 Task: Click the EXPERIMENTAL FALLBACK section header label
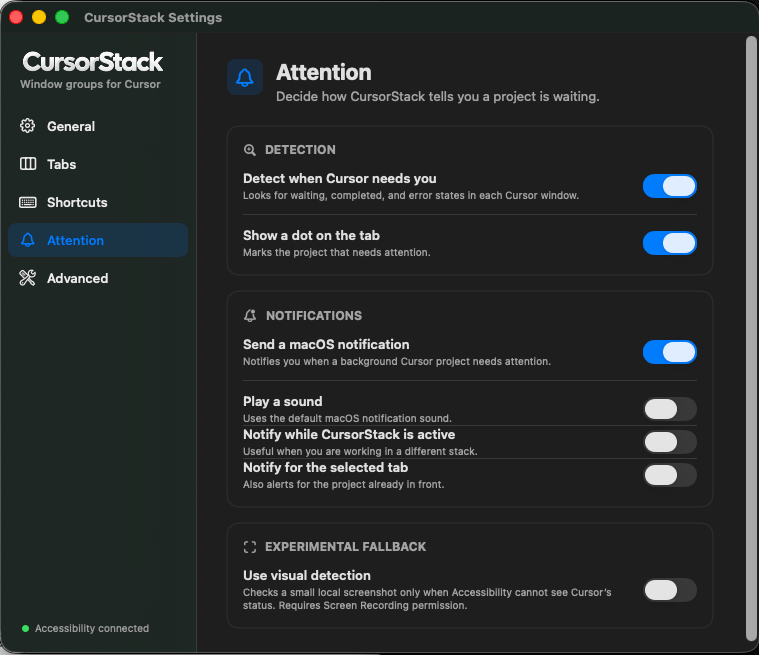coord(346,547)
